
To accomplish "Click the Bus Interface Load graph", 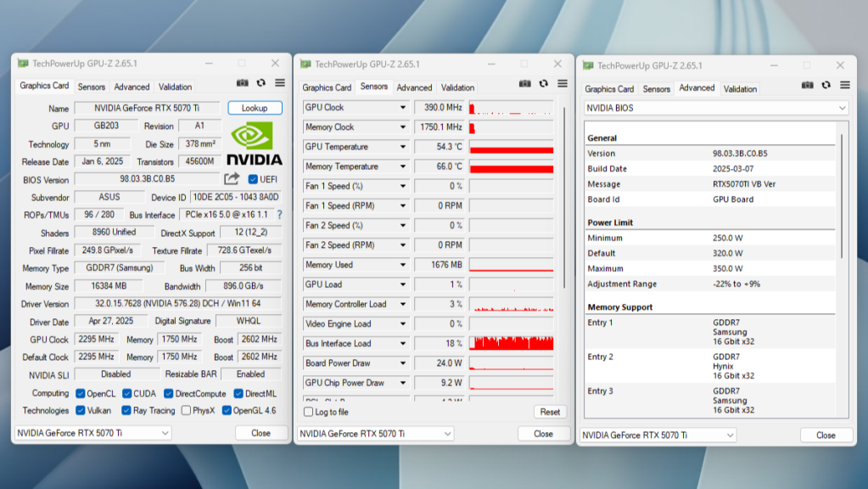I will [x=511, y=343].
